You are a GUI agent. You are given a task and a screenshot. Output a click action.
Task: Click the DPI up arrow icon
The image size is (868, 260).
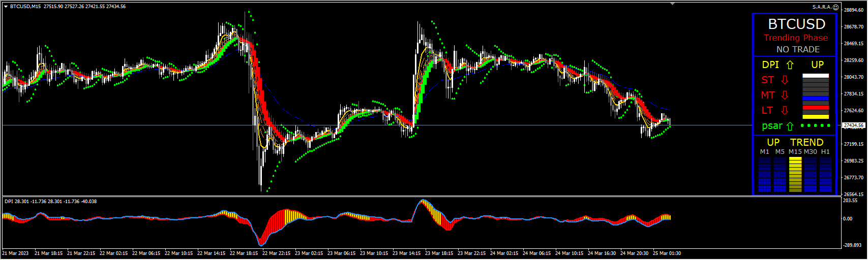pos(790,65)
